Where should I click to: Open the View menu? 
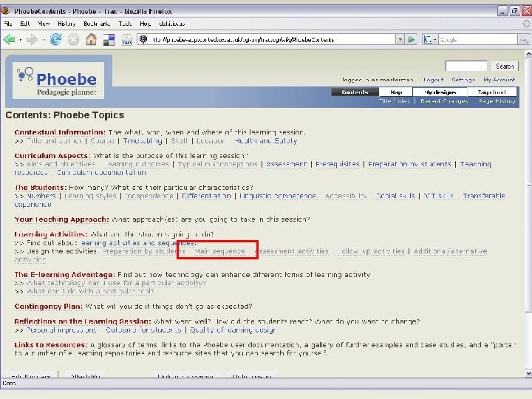point(44,24)
